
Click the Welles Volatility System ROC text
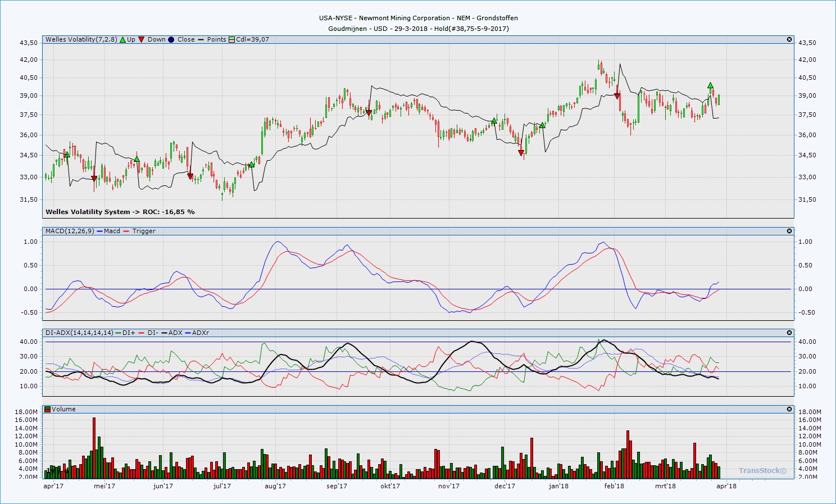[x=120, y=212]
